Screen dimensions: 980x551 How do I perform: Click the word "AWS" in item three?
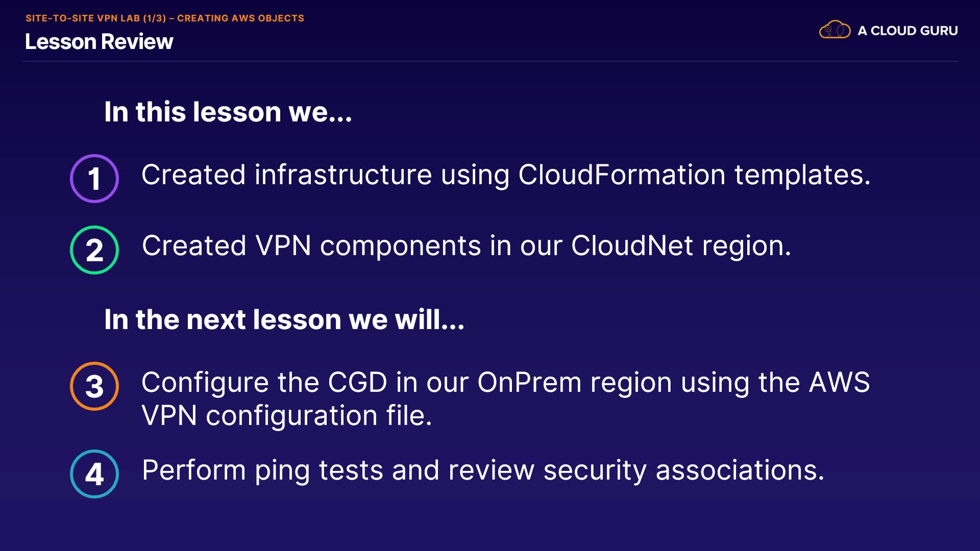(x=839, y=382)
